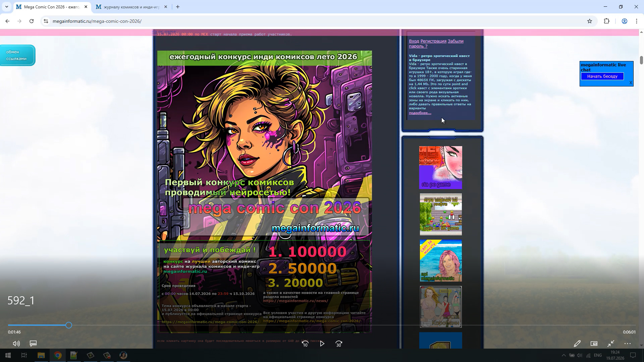This screenshot has height=362, width=644.
Task: Click the page's vertical scrollbar thumb
Action: point(641,60)
